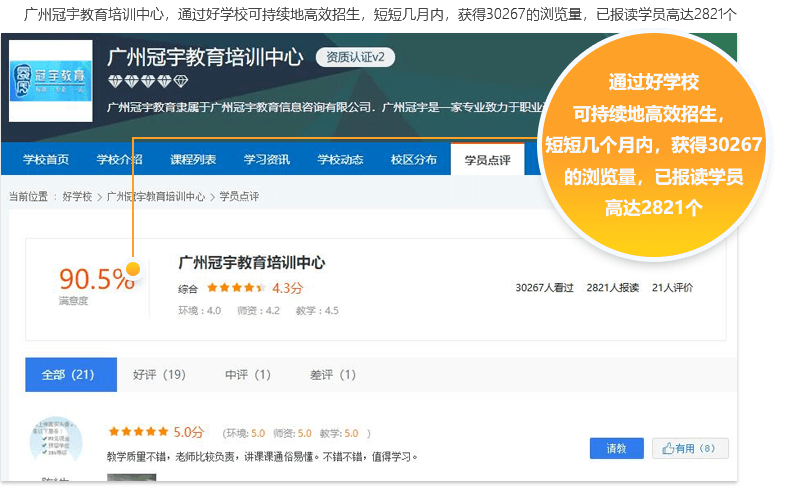This screenshot has height=490, width=800.
Task: Open the 学校首页 nav tab
Action: tap(46, 159)
